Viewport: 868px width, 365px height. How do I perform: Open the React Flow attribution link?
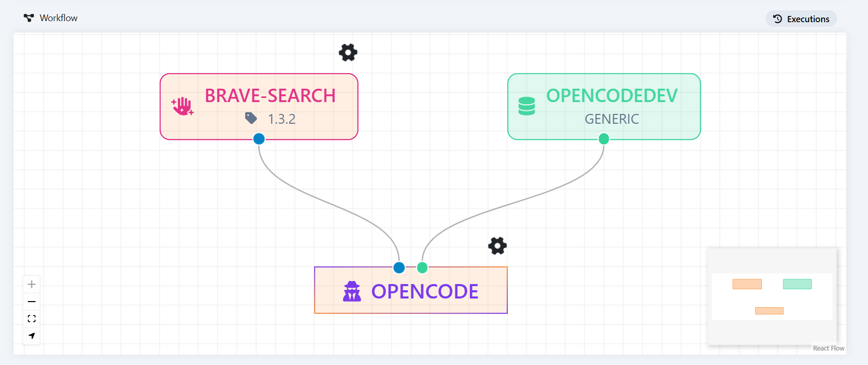[x=829, y=349]
